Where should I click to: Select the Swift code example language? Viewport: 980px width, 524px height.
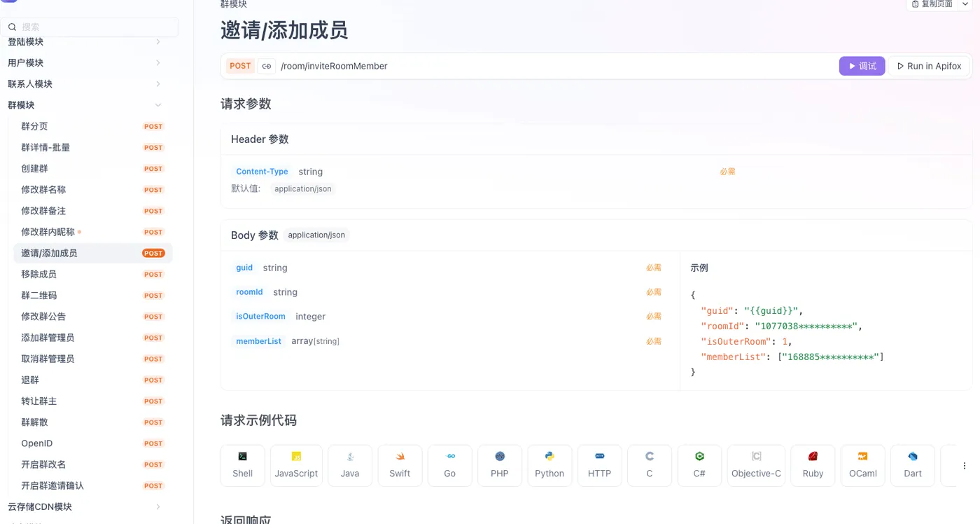tap(400, 465)
